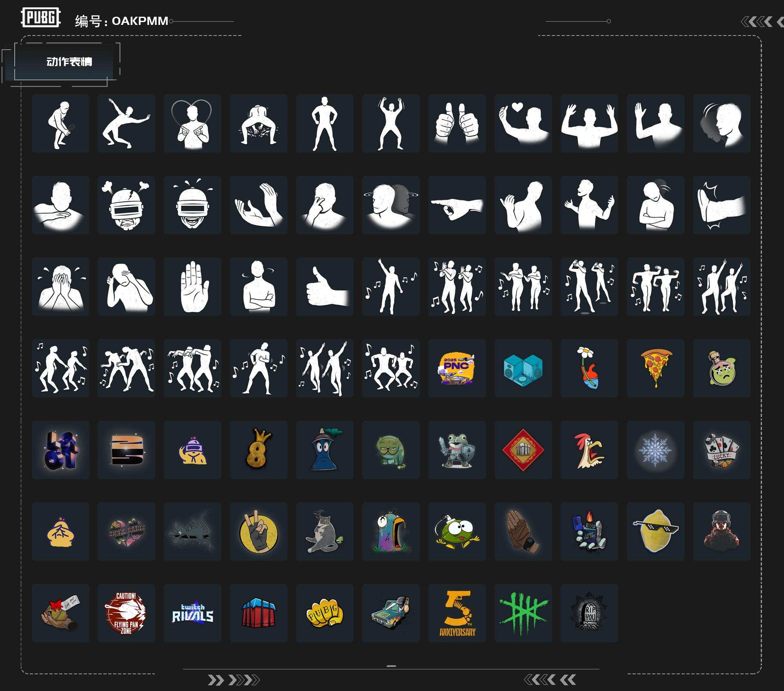Select the red air-drop crate spray
784x691 pixels.
(258, 613)
